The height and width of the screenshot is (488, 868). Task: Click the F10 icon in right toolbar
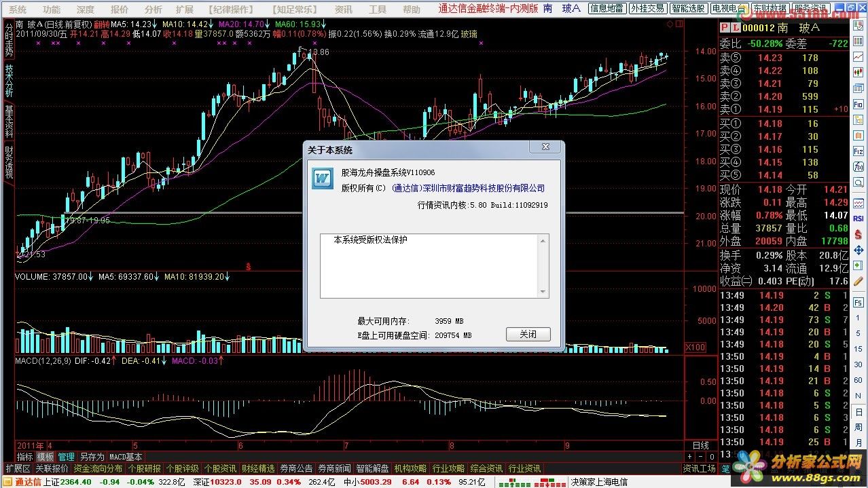click(x=858, y=105)
